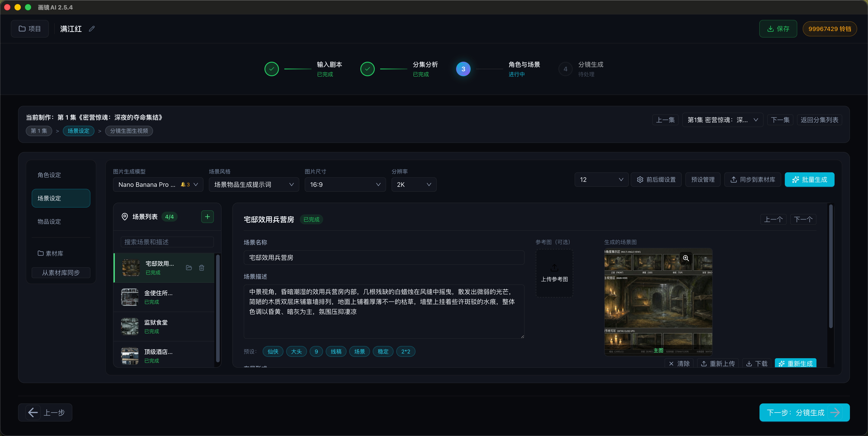Click trash icon on 宅邸效用 scene item
The height and width of the screenshot is (436, 868).
[201, 268]
